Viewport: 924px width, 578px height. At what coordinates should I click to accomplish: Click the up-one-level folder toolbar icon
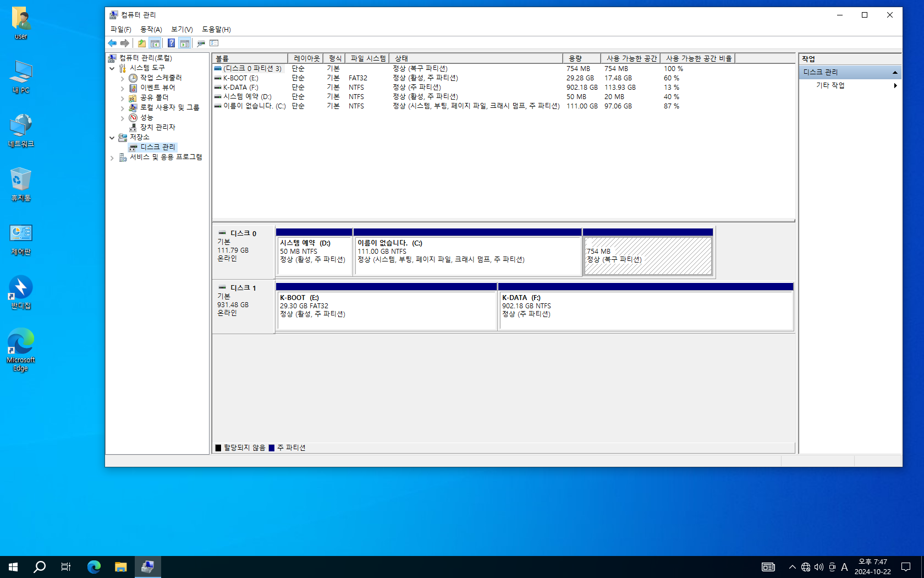coord(142,43)
